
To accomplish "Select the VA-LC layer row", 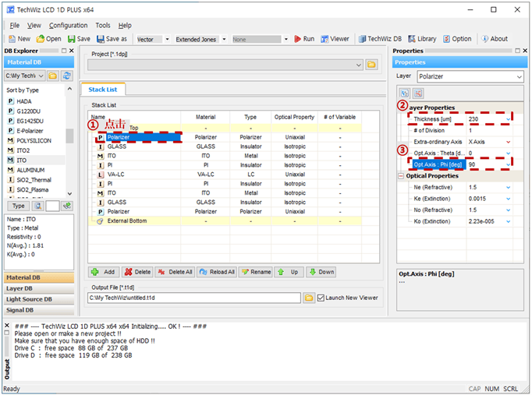I will click(118, 175).
